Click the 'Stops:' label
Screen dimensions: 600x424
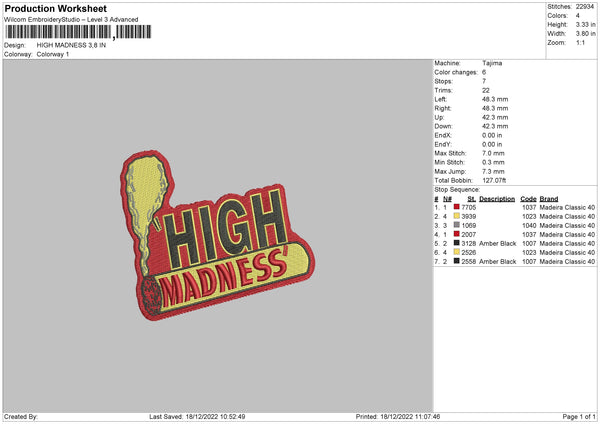coord(443,81)
